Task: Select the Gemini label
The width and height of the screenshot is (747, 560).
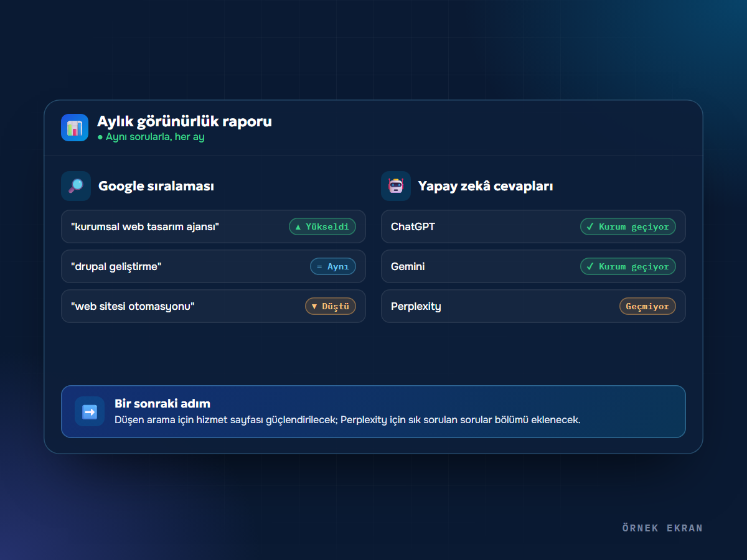Action: click(408, 266)
